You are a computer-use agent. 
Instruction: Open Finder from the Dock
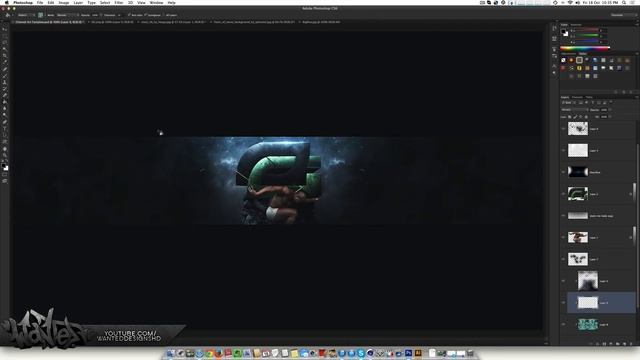[x=171, y=353]
